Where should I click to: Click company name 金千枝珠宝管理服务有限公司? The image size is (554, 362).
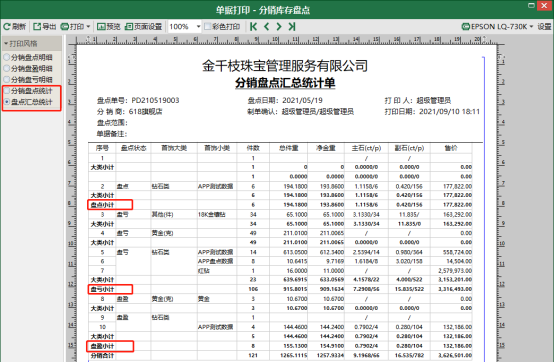(x=285, y=66)
